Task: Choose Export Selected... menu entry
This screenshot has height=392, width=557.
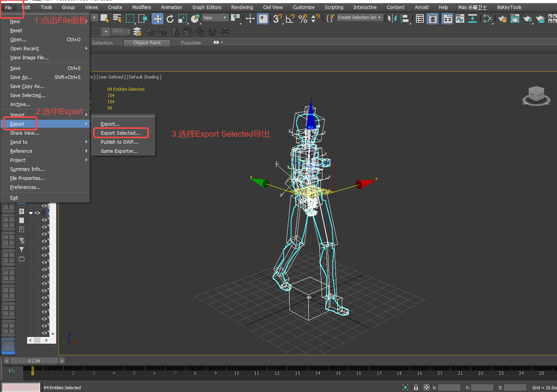Action: click(x=121, y=133)
